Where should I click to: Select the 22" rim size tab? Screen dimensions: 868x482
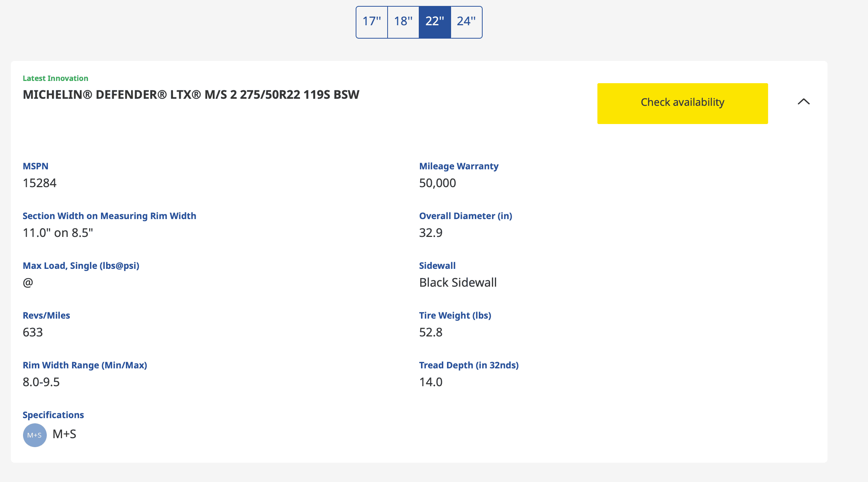tap(435, 22)
